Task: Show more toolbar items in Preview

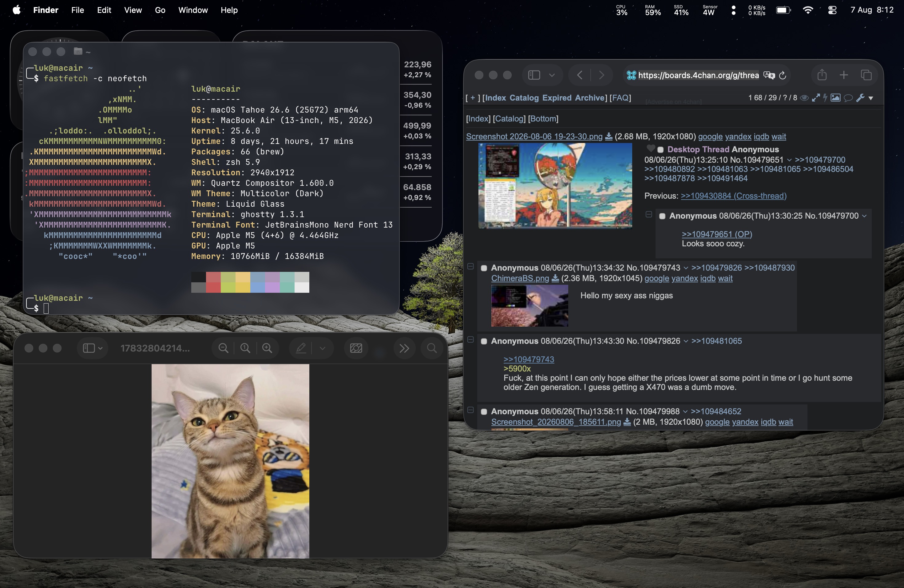Action: tap(405, 348)
